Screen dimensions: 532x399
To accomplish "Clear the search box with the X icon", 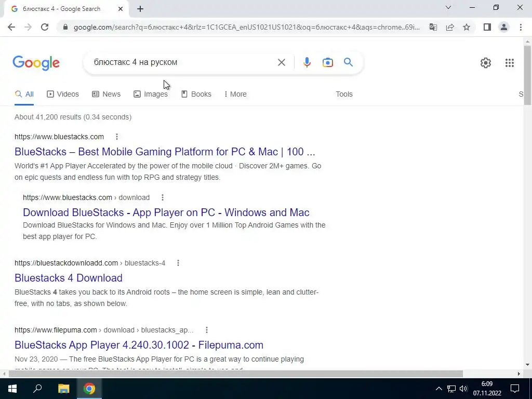I will click(x=281, y=62).
